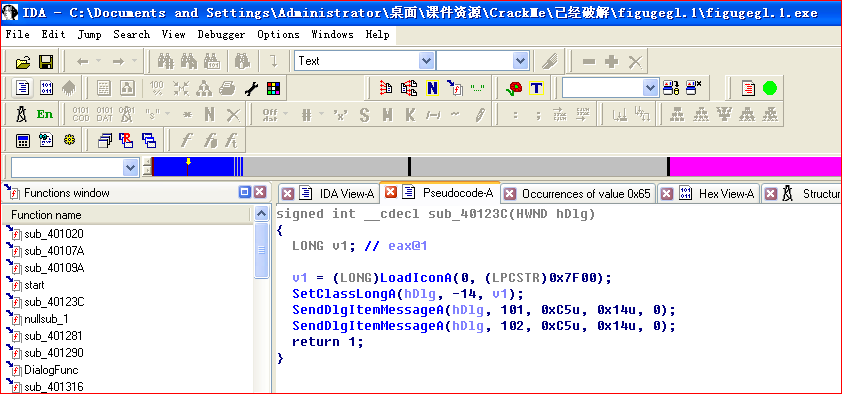This screenshot has height=394, width=842.
Task: Click the red arrows pointing to document icon
Action: 386,88
